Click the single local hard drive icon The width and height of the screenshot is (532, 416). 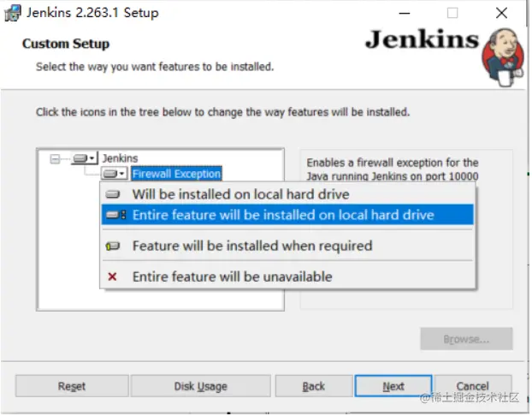(113, 194)
